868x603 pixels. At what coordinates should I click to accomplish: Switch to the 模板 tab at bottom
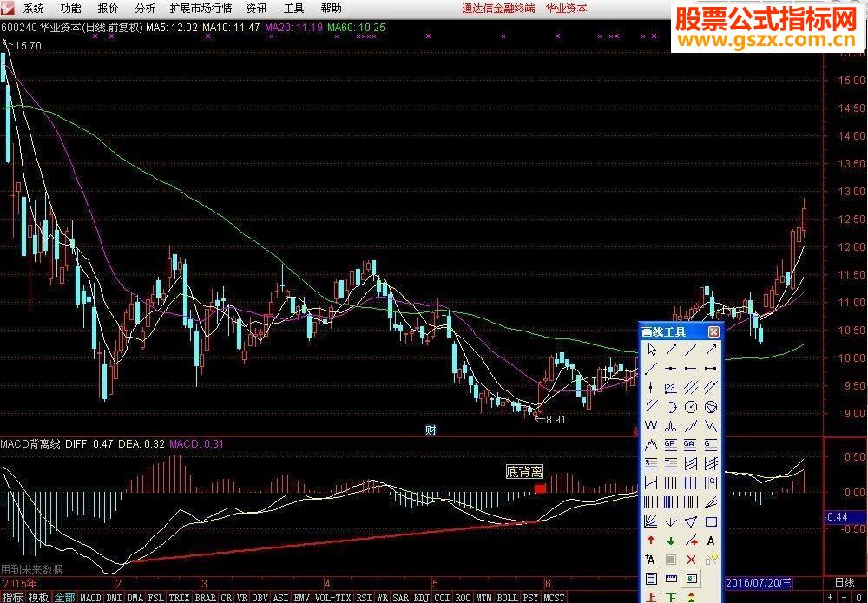click(x=38, y=598)
